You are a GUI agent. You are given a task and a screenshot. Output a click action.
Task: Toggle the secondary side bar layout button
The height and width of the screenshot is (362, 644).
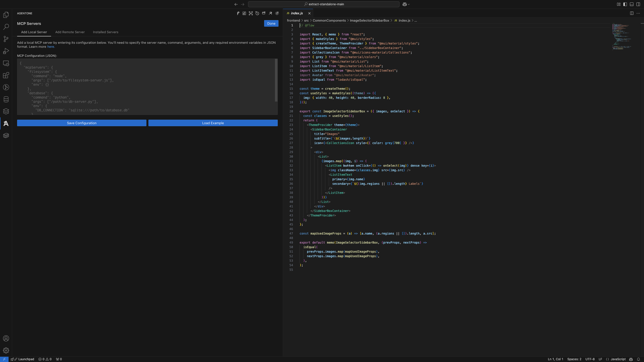(x=638, y=4)
